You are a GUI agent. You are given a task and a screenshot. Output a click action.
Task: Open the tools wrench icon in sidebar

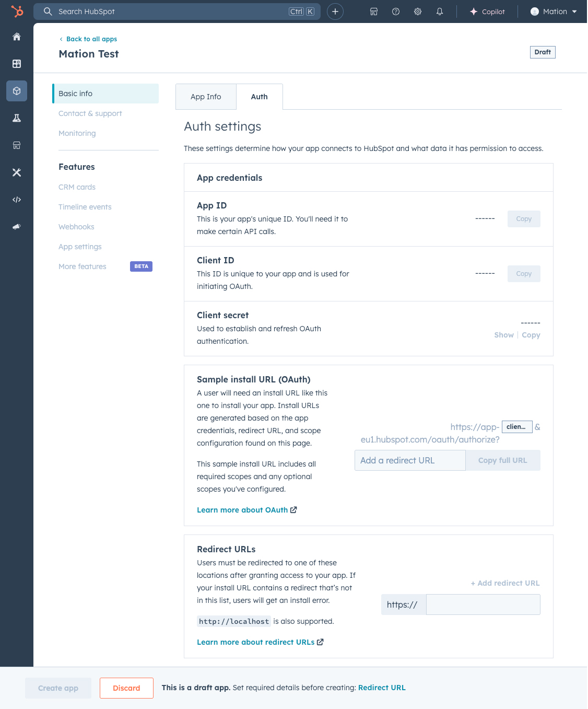17,172
